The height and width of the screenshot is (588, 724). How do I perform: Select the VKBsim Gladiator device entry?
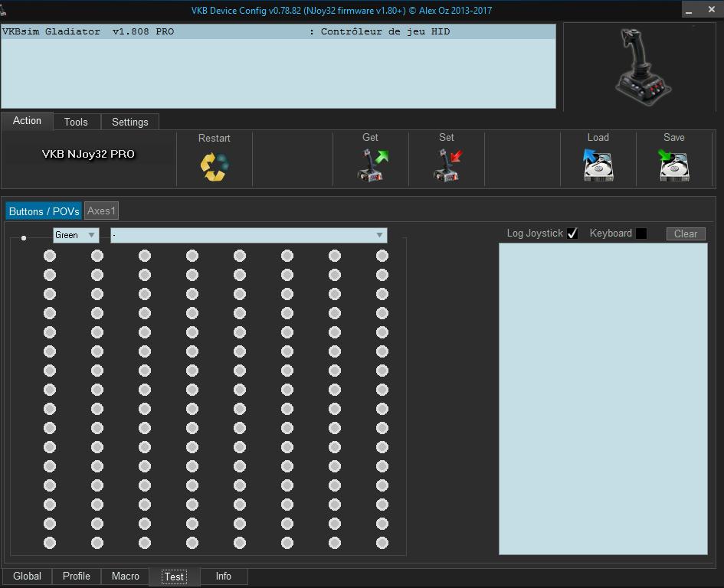coord(278,32)
